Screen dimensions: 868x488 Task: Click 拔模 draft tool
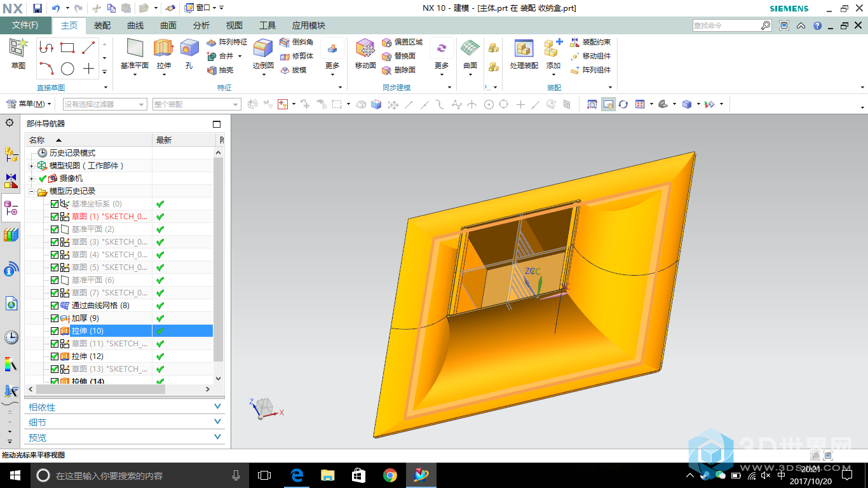(x=293, y=70)
